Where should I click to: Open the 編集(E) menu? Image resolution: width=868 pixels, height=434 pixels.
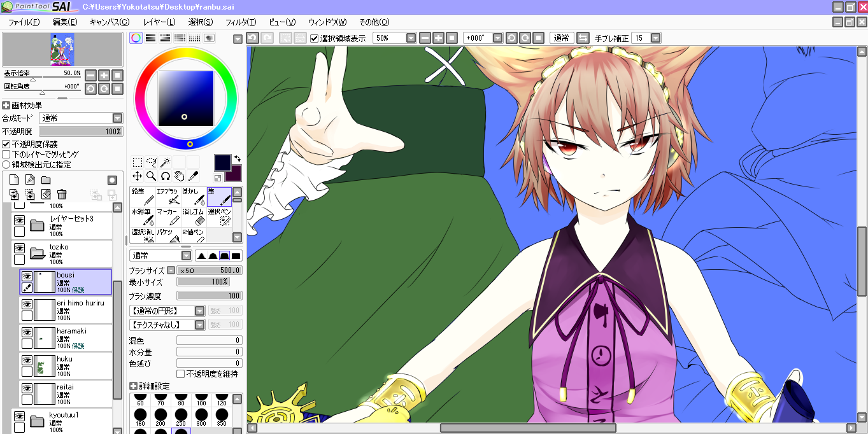[65, 22]
